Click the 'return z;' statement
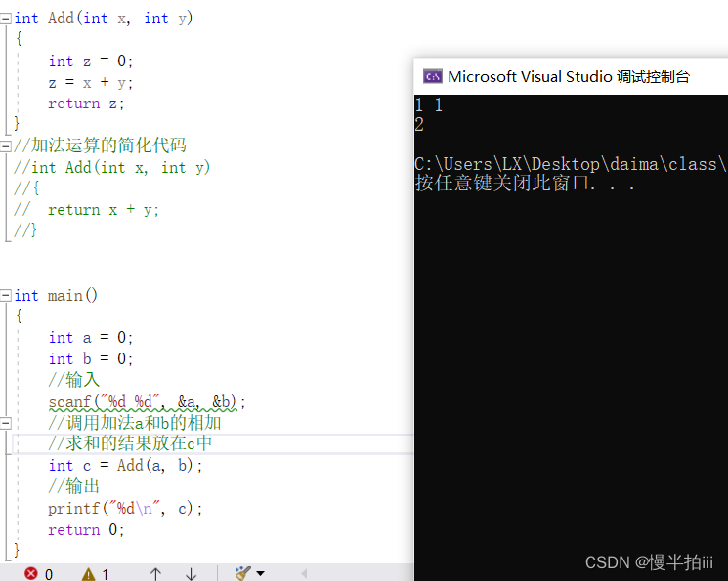The height and width of the screenshot is (581, 728). pos(86,104)
